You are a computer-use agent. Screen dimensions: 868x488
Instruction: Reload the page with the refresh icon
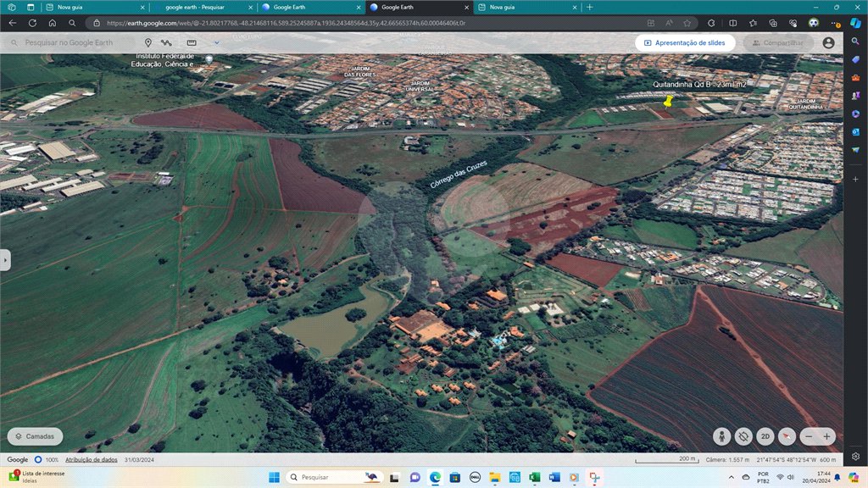(33, 23)
